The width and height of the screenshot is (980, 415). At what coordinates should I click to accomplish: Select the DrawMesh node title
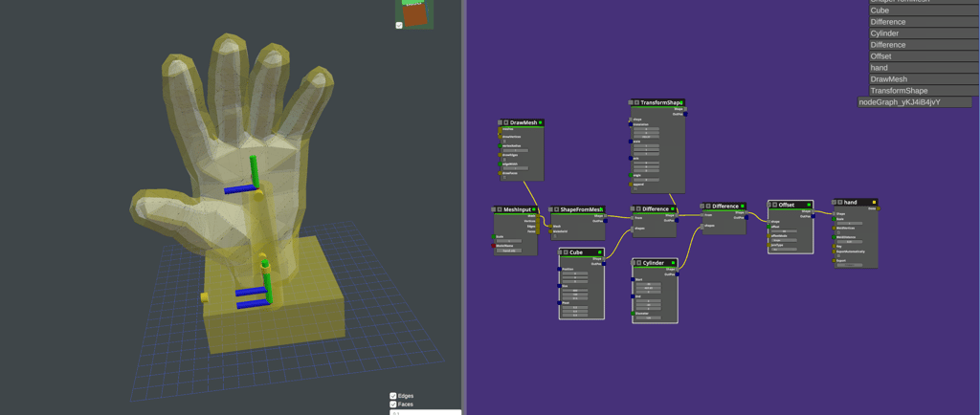coord(523,122)
